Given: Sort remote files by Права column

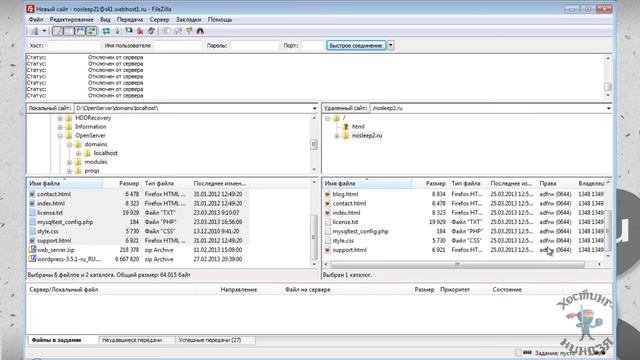Looking at the screenshot, I should pos(548,184).
